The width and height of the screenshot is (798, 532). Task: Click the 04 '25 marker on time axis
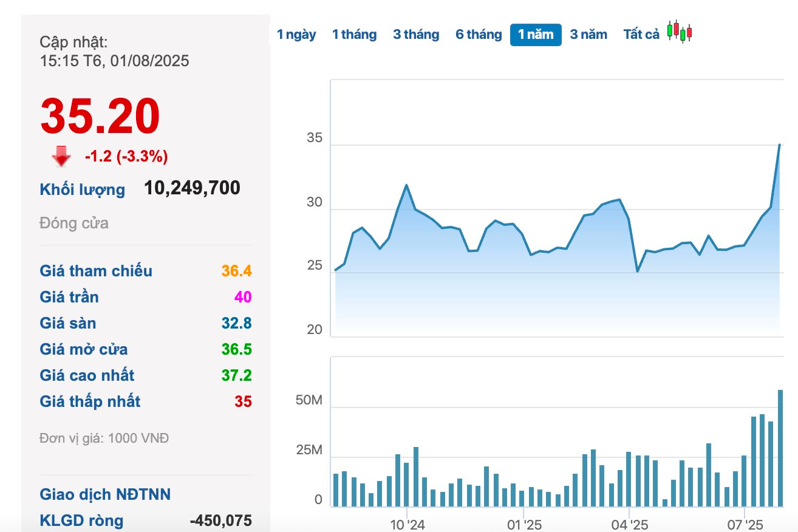630,524
